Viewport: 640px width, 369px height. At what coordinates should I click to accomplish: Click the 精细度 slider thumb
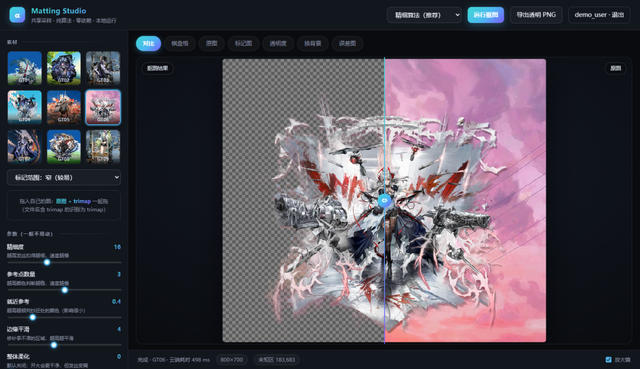pos(47,262)
